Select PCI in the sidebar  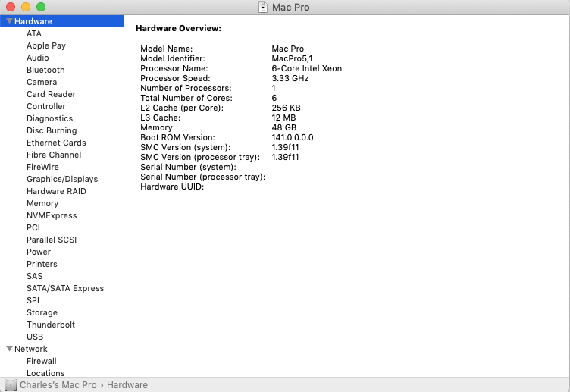click(33, 227)
